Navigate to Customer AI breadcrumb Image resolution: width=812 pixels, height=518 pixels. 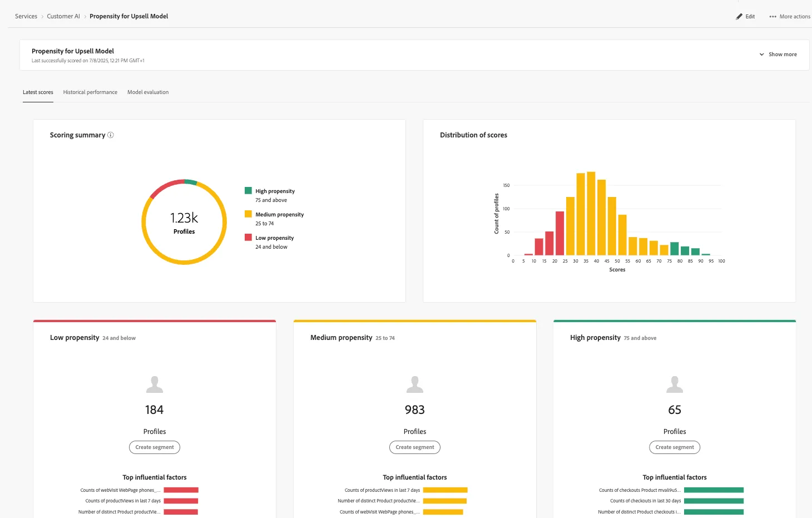click(x=63, y=17)
